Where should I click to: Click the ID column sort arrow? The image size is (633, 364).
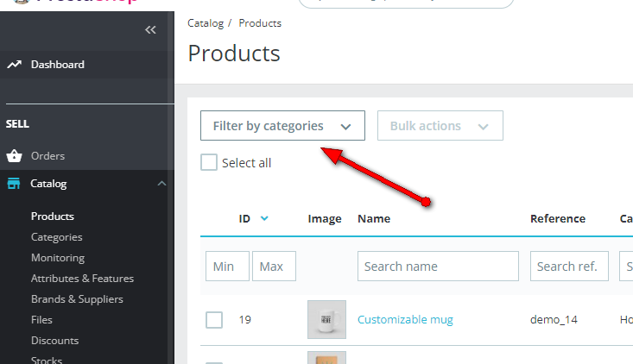click(x=264, y=218)
